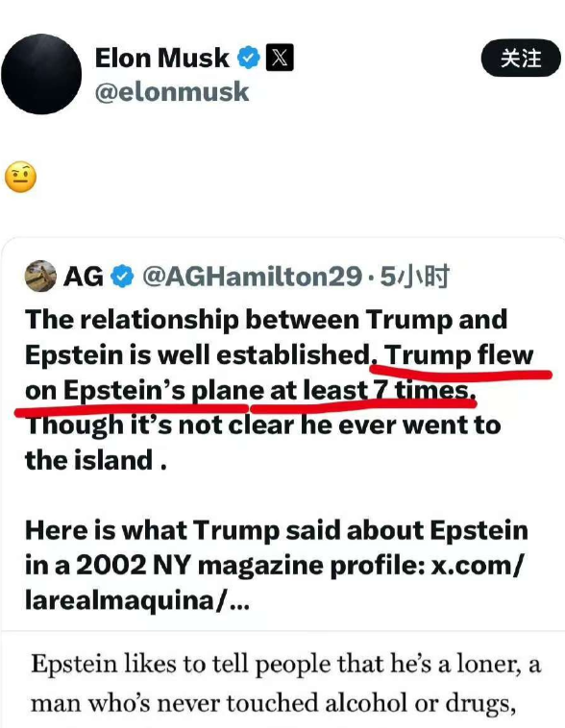The height and width of the screenshot is (728, 565).
Task: Open Elon Musk's black profile avatar
Action: tap(41, 74)
